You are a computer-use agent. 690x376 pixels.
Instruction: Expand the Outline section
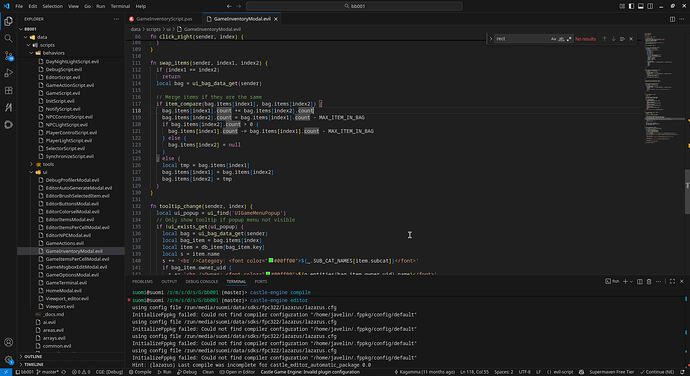(33, 356)
